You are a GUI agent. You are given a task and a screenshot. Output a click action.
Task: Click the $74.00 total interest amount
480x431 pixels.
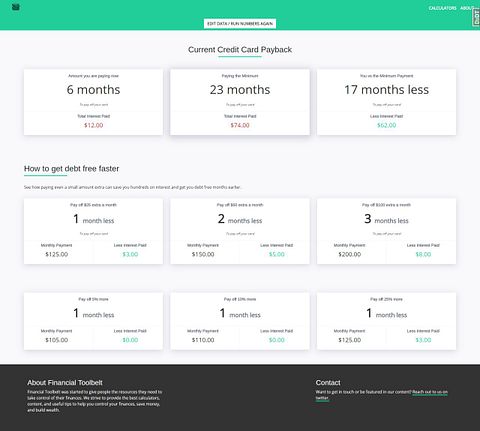coord(240,125)
